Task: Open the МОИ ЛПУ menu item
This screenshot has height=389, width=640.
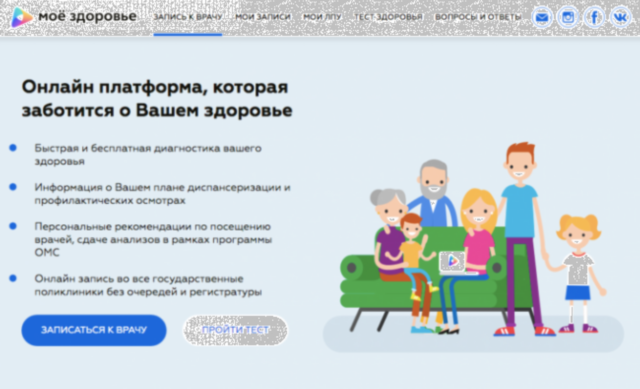Action: click(x=322, y=17)
